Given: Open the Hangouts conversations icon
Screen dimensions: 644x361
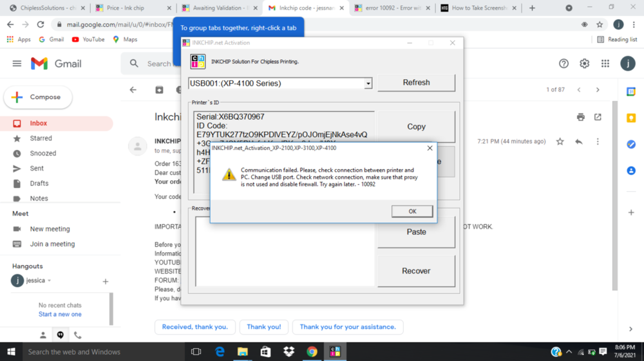Looking at the screenshot, I should click(x=61, y=335).
